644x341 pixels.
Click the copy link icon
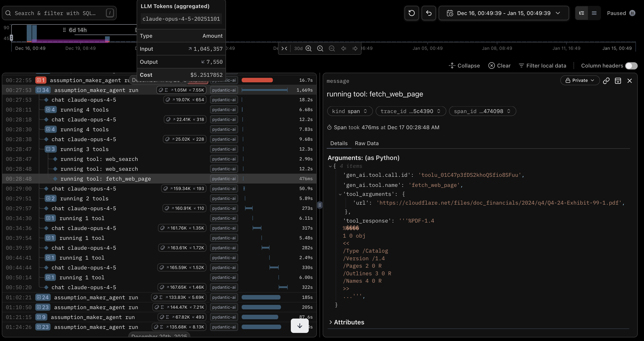pyautogui.click(x=606, y=81)
